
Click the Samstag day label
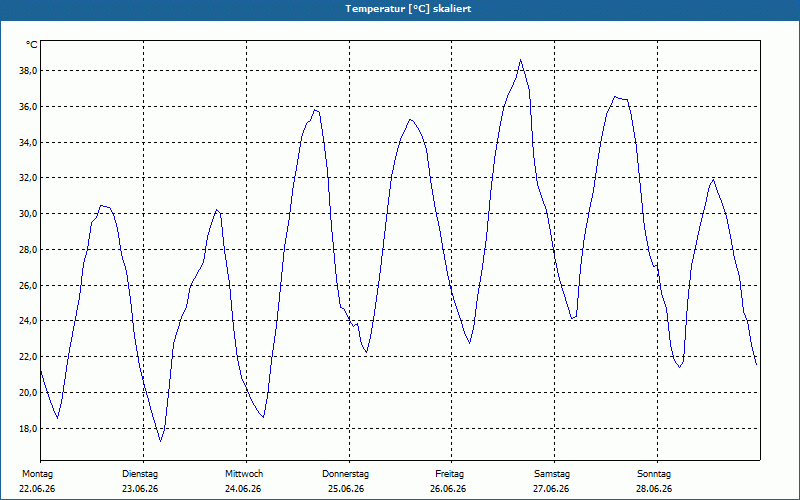click(552, 474)
